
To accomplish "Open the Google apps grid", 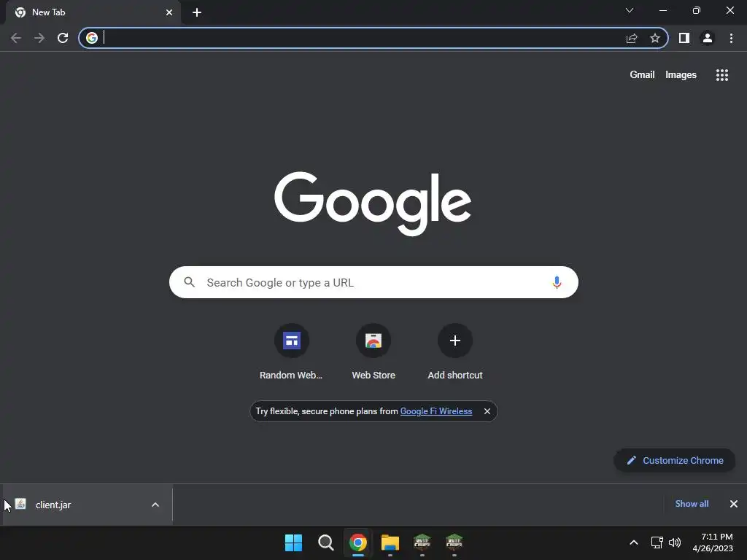I will tap(722, 75).
